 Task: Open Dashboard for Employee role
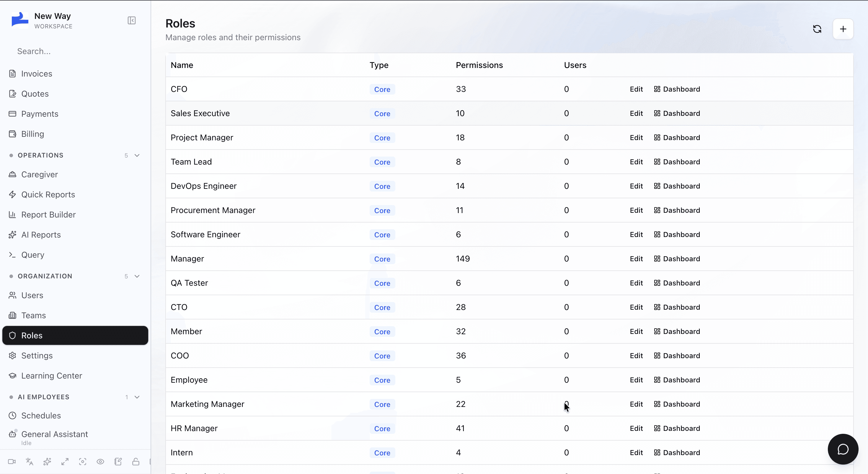(677, 380)
